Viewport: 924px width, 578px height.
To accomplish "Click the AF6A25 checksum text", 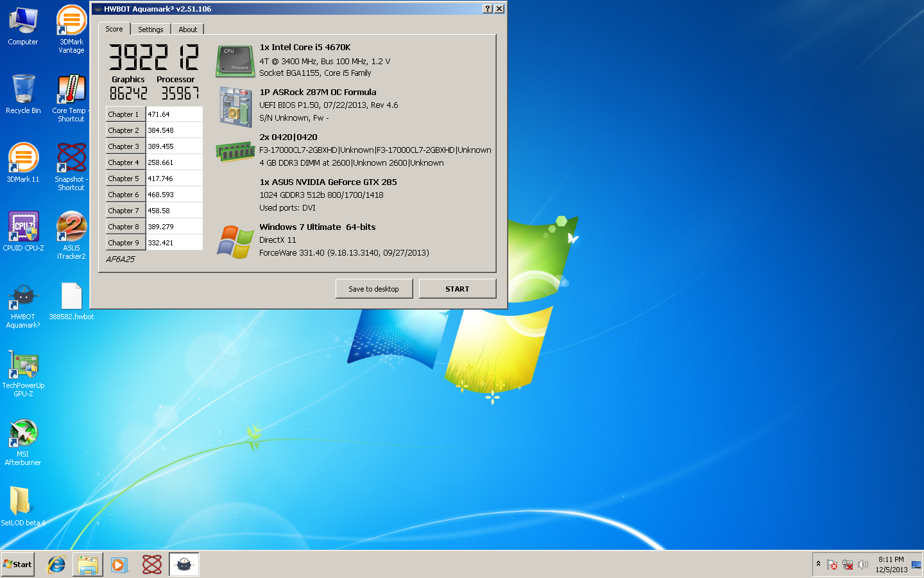I will click(x=121, y=259).
